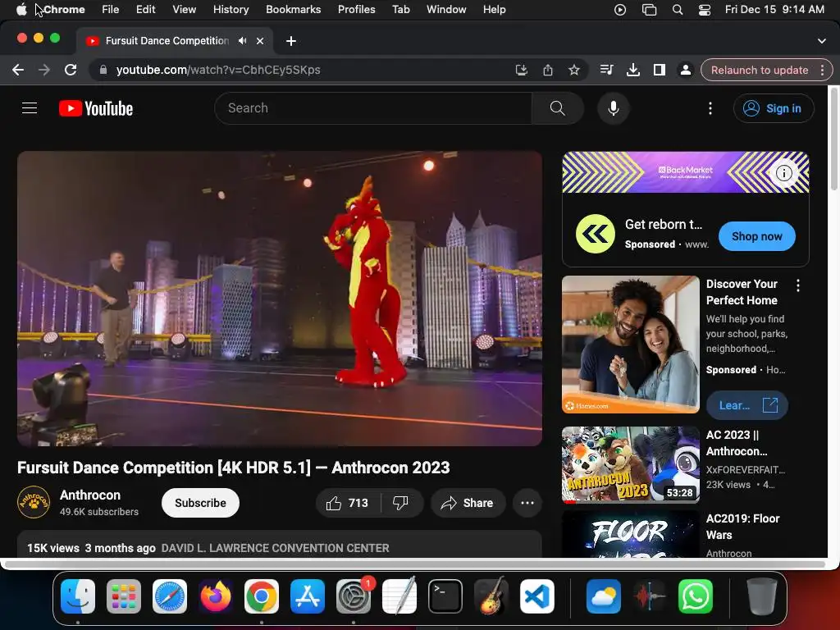Open Visual Studio Code from the Dock
This screenshot has width=840, height=630.
tap(537, 596)
